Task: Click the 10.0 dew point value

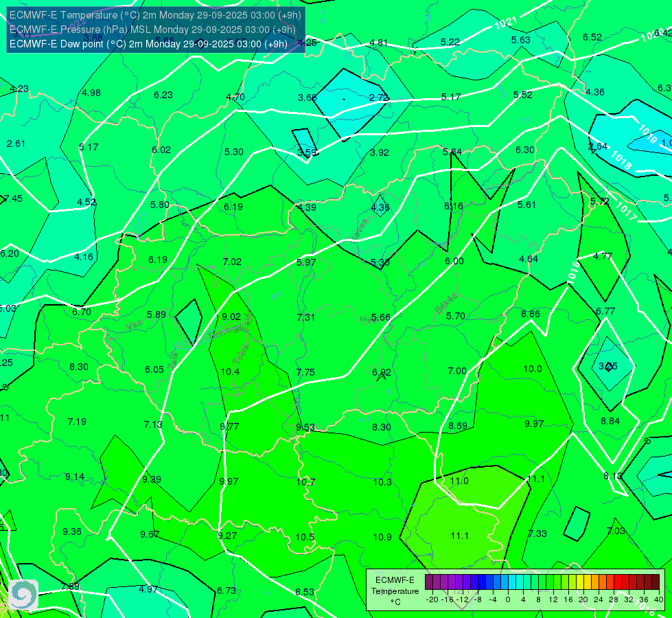Action: tap(533, 369)
